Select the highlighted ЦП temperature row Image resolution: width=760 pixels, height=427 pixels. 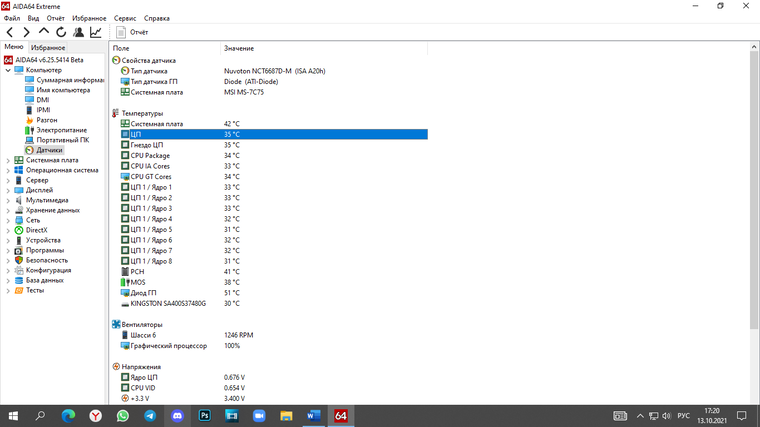[274, 134]
